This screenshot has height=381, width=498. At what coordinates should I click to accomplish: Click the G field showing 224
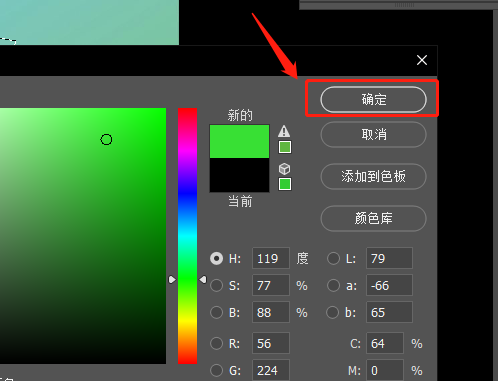tap(271, 370)
